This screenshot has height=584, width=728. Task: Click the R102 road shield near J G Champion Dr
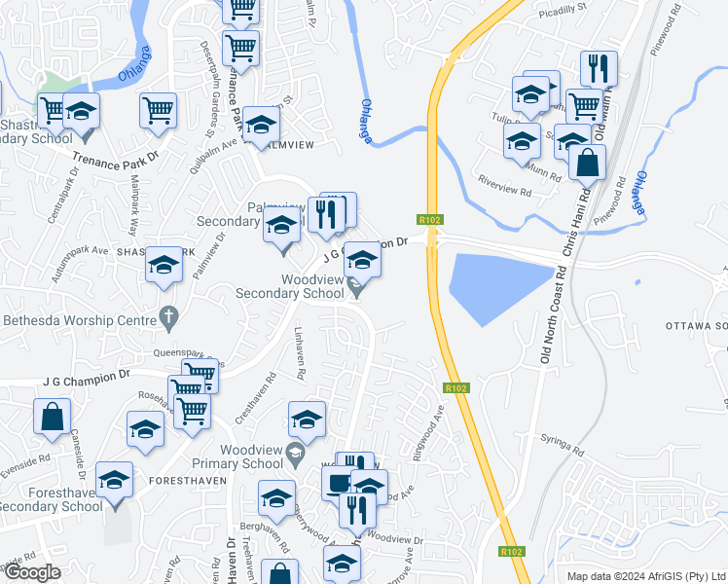[430, 220]
